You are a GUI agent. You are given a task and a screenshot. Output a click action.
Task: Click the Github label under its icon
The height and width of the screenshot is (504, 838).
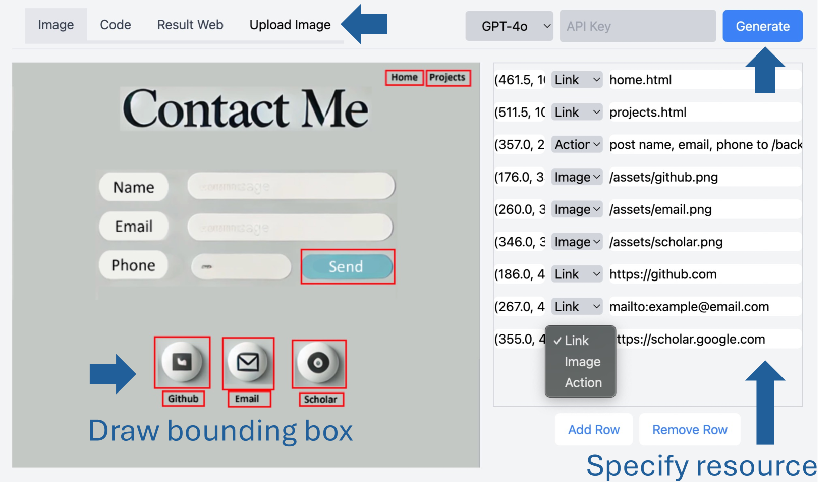[x=183, y=399]
